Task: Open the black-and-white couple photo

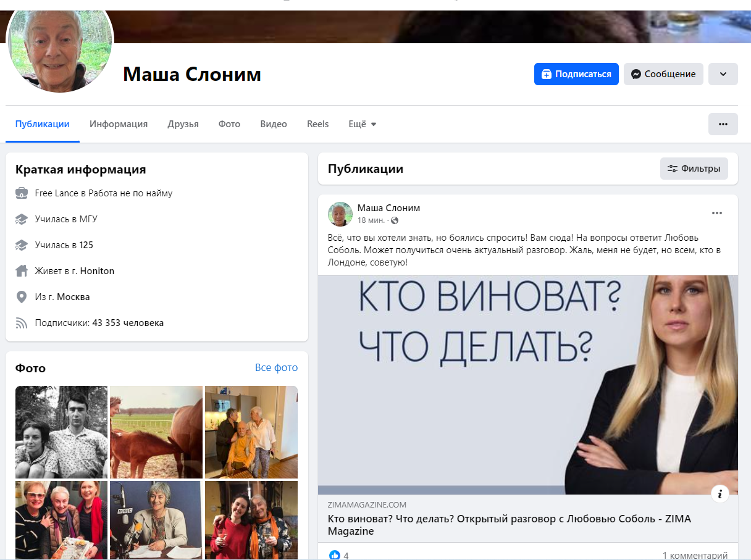Action: coord(61,432)
